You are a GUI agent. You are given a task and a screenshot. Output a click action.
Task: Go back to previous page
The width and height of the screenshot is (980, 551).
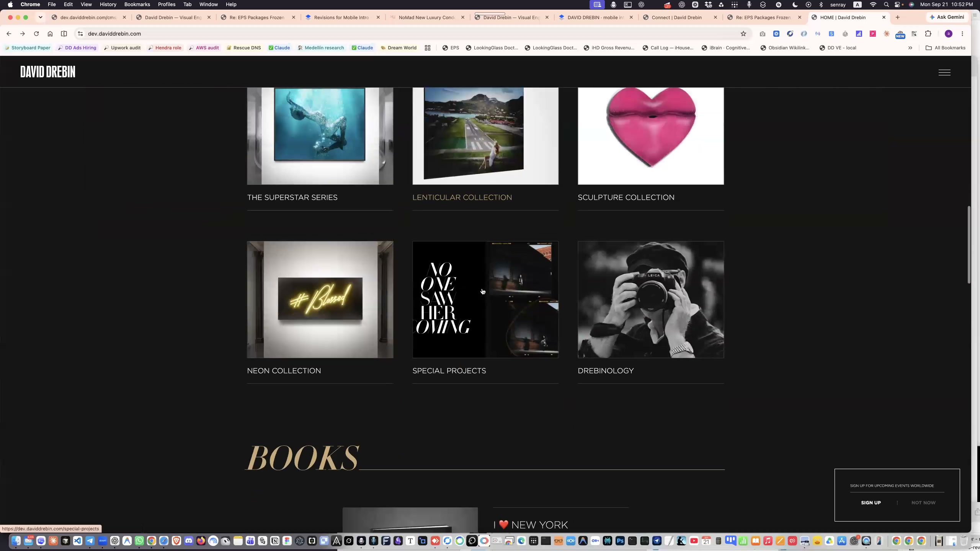tap(9, 34)
